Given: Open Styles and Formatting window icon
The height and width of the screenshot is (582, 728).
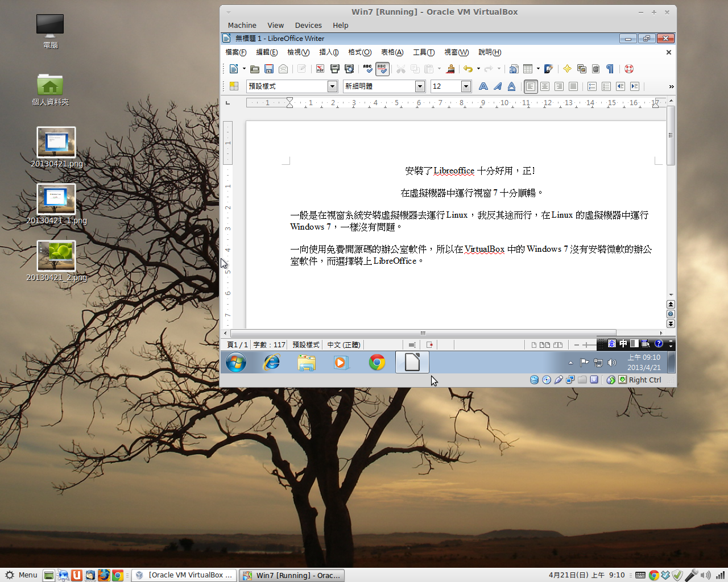Looking at the screenshot, I should tap(234, 86).
